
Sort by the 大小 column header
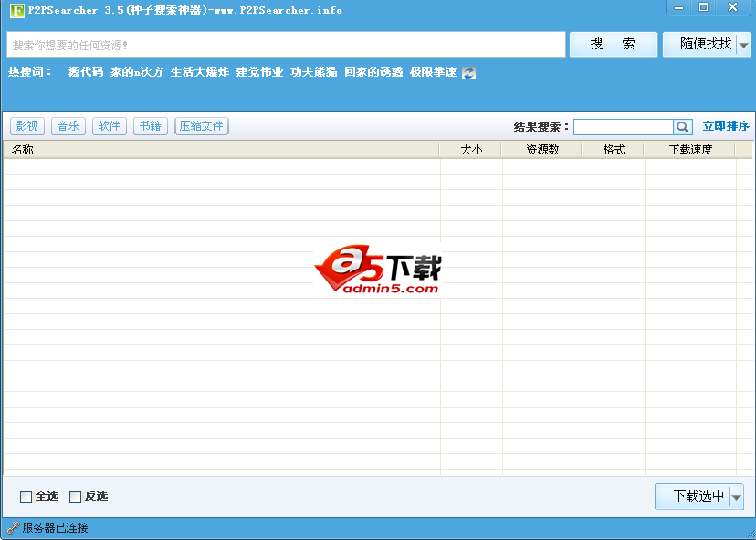[x=471, y=150]
